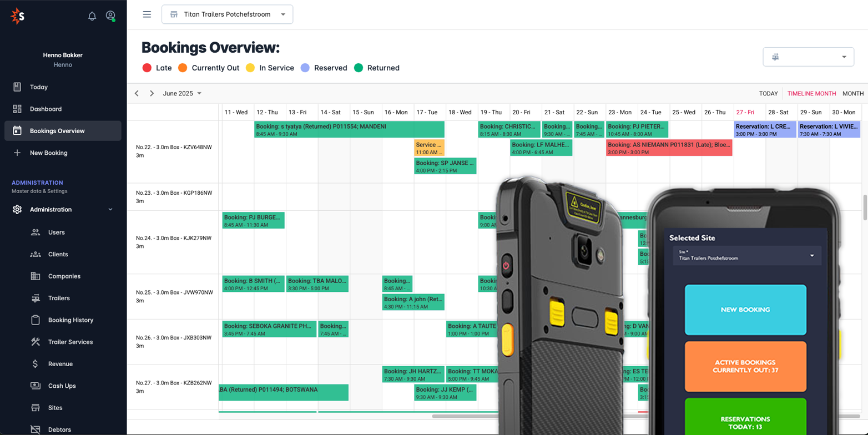Screen dimensions: 868x435
Task: Open the notifications bell icon
Action: pos(92,16)
